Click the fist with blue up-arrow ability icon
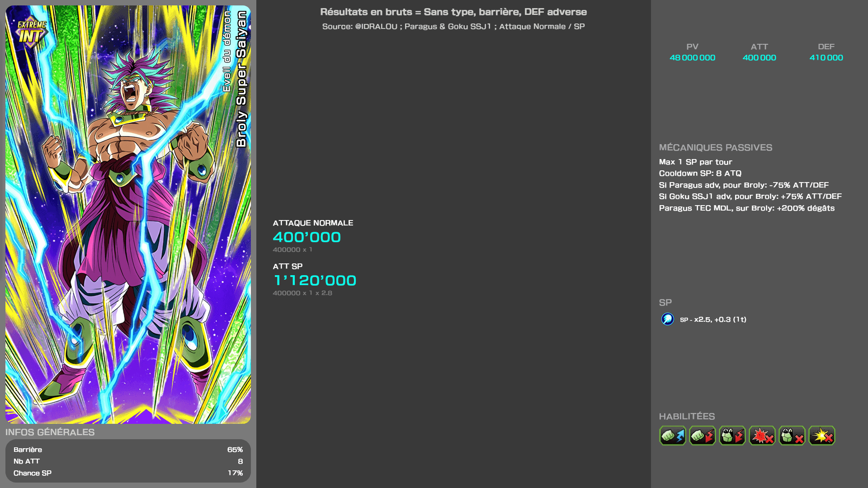868x488 pixels. tap(673, 436)
